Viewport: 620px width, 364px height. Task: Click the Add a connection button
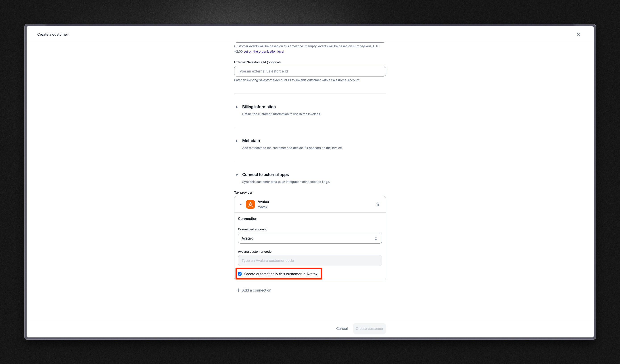tap(254, 290)
